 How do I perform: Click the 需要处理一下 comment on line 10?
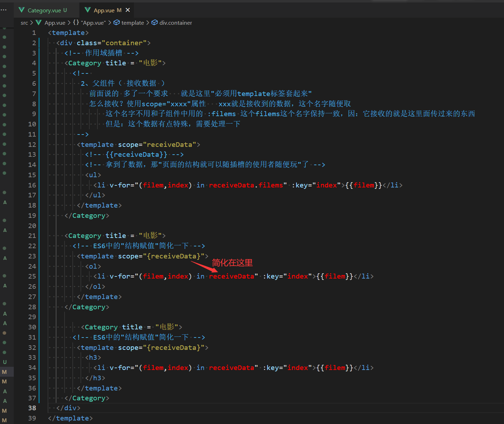click(x=218, y=124)
